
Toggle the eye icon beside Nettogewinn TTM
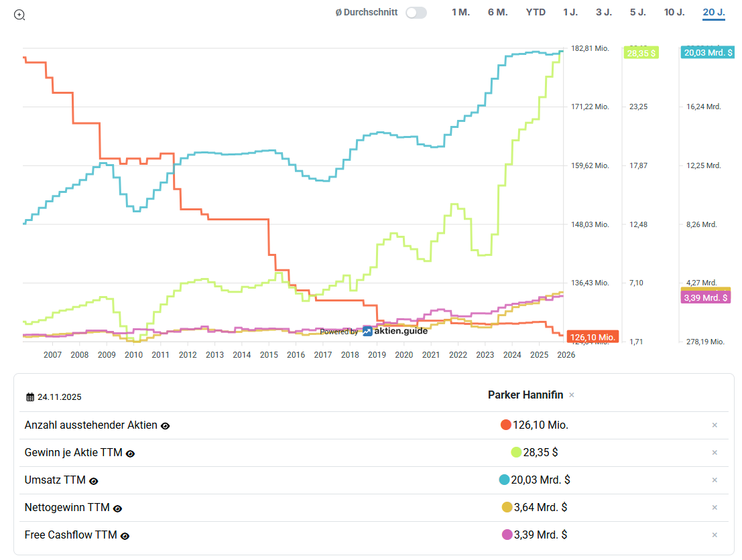[x=117, y=508]
